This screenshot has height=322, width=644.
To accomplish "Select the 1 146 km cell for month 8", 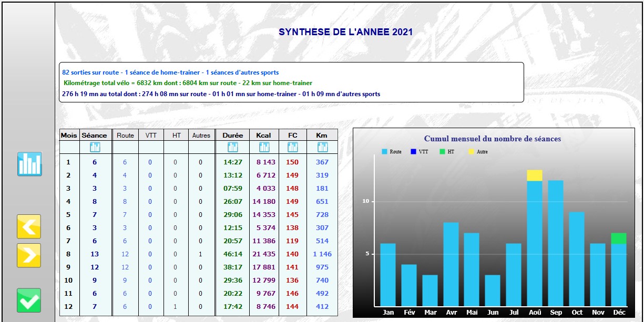I will (x=322, y=254).
